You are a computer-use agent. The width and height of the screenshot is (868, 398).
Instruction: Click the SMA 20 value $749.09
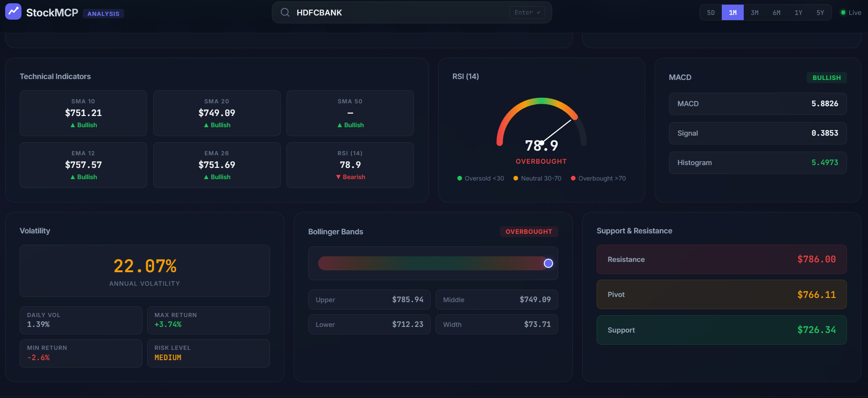pos(217,113)
